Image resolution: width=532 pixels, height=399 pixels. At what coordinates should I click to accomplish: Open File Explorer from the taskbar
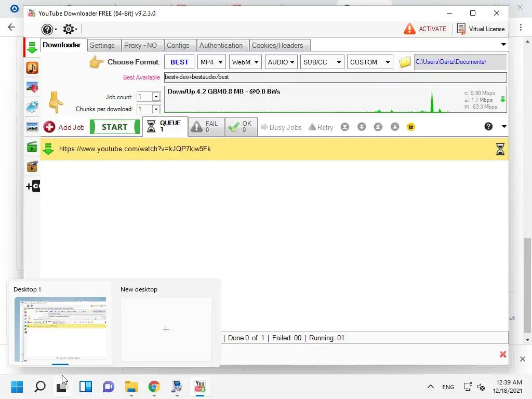tap(131, 387)
